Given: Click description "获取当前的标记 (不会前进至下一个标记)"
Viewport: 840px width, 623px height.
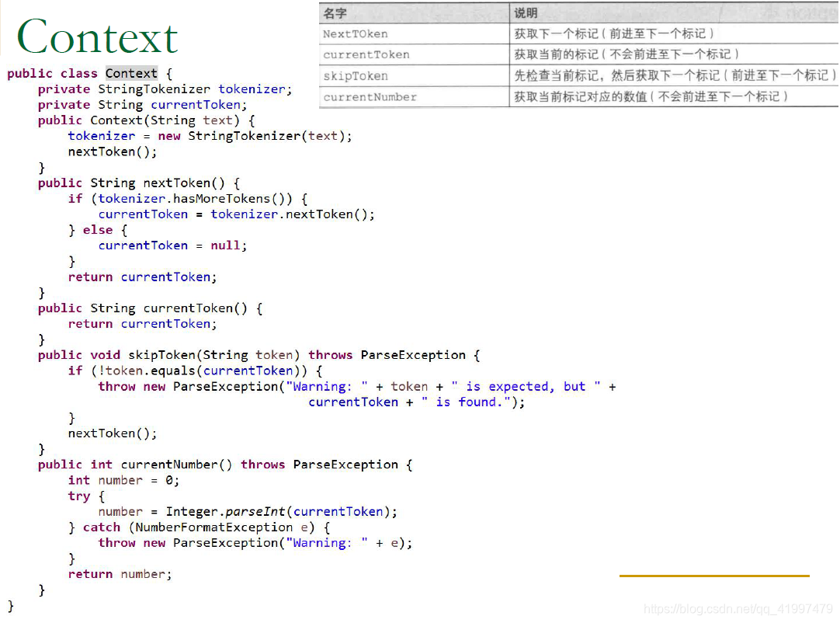Looking at the screenshot, I should [x=627, y=54].
